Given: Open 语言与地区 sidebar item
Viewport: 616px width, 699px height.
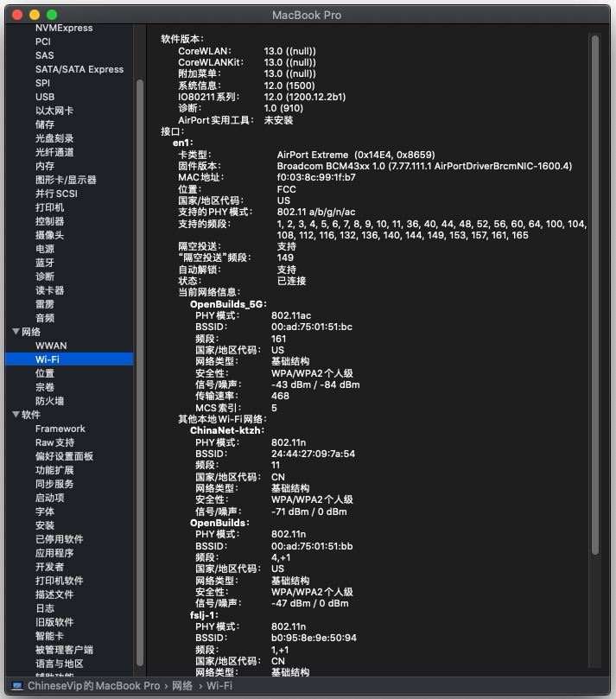Looking at the screenshot, I should 60,664.
